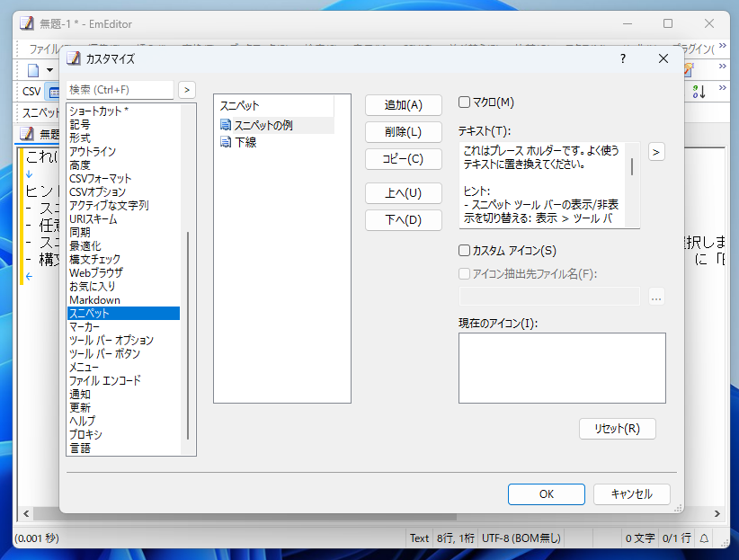This screenshot has width=739, height=560.
Task: Select アウトライン category
Action: [x=123, y=152]
